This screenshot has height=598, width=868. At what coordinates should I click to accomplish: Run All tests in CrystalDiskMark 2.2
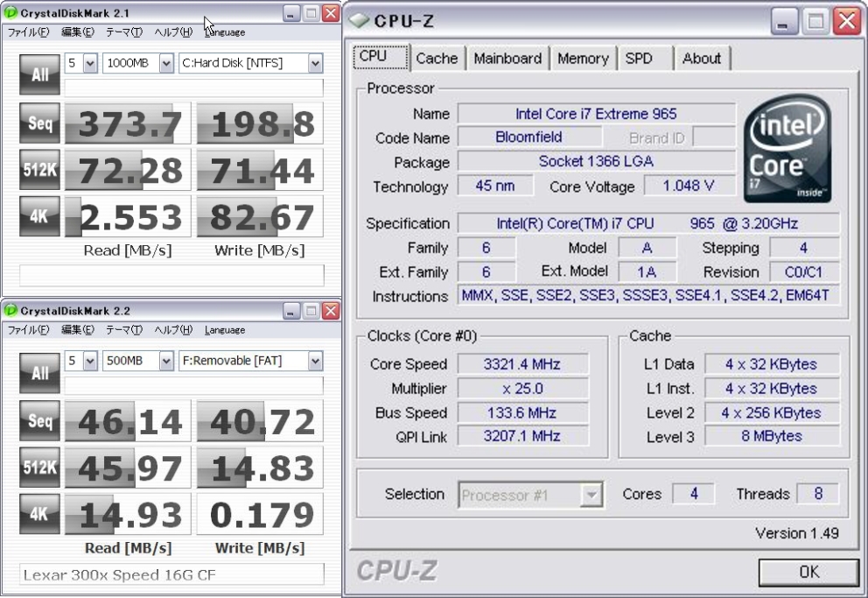tap(39, 373)
